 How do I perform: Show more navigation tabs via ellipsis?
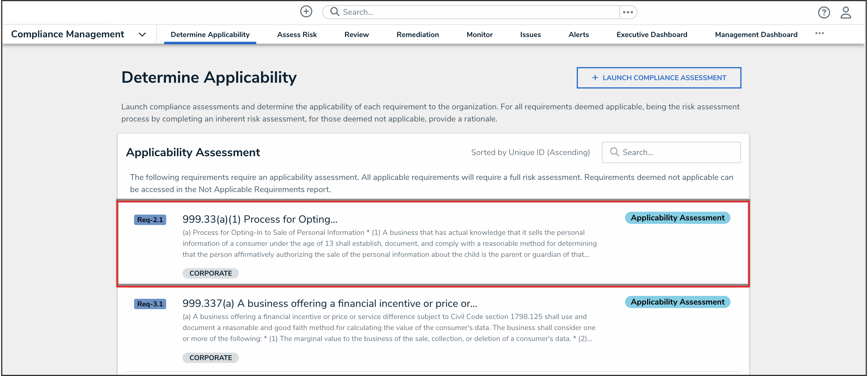click(819, 33)
